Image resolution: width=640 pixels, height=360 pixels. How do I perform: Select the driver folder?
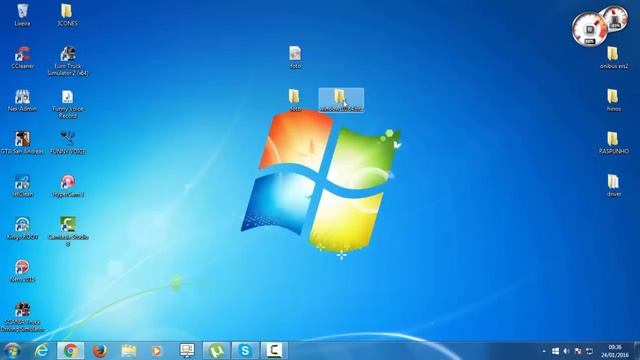tap(613, 185)
